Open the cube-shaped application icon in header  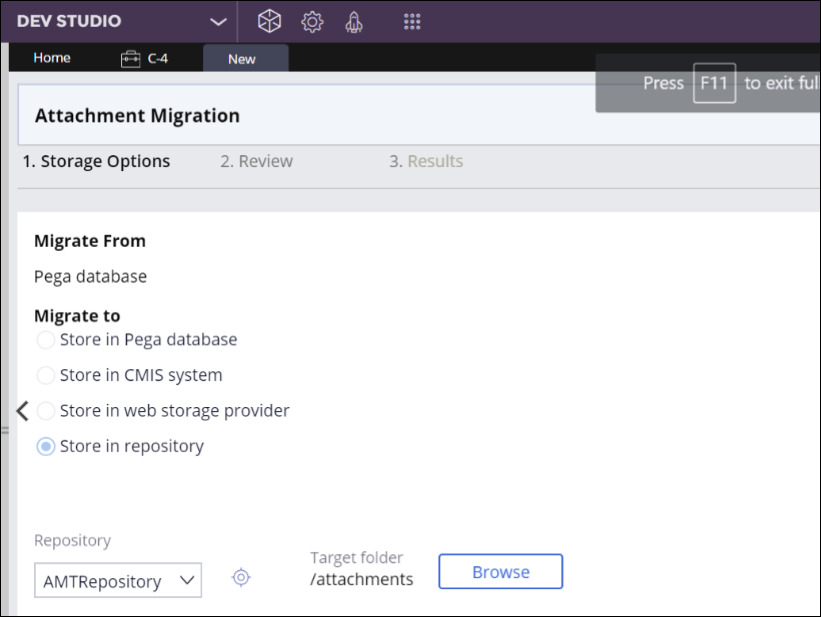(269, 21)
